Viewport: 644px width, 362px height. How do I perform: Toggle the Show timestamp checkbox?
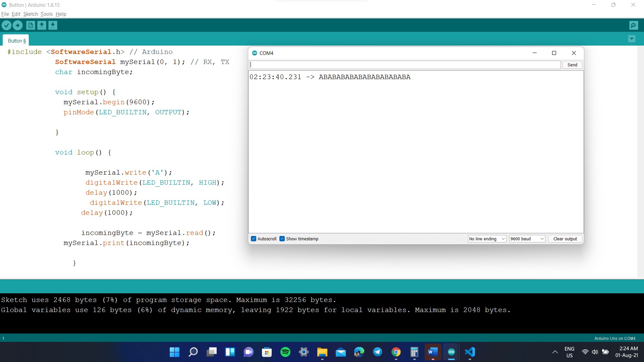282,239
